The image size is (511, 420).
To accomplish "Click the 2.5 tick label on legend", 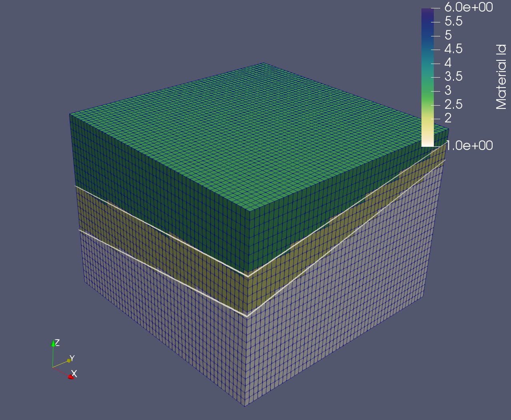I will pyautogui.click(x=453, y=104).
